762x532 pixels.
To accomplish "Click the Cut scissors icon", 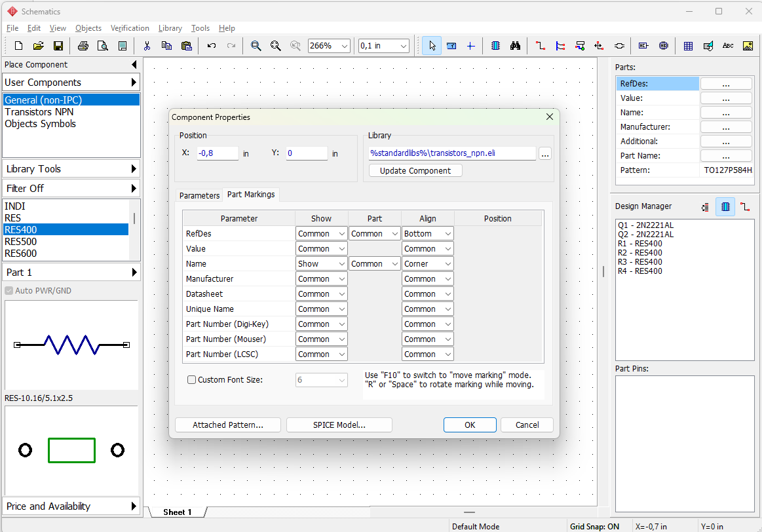I will tap(147, 46).
